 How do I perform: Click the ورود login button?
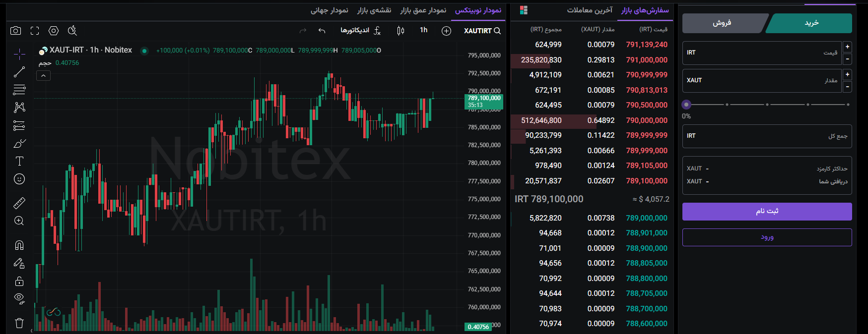767,237
